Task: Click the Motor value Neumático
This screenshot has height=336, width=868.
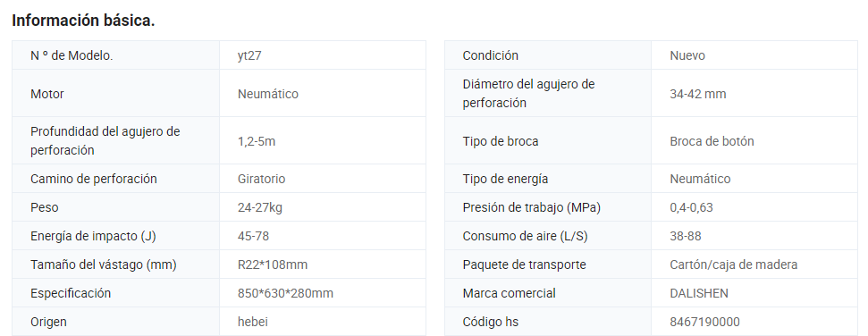Action: point(268,94)
